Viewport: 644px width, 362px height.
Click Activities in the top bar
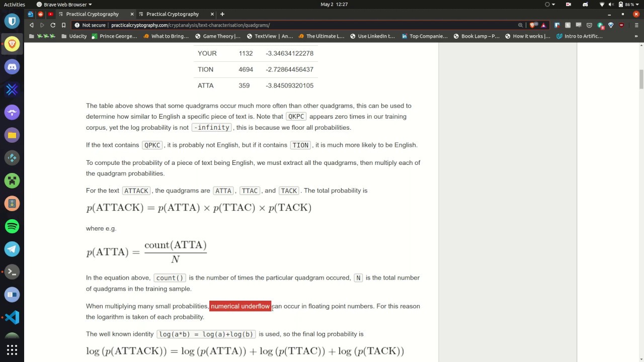point(15,5)
